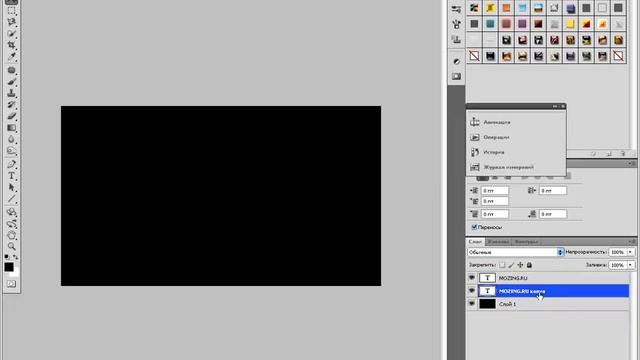Toggle lock all padlock icon
Viewport: 640px width, 360px height.
529,265
